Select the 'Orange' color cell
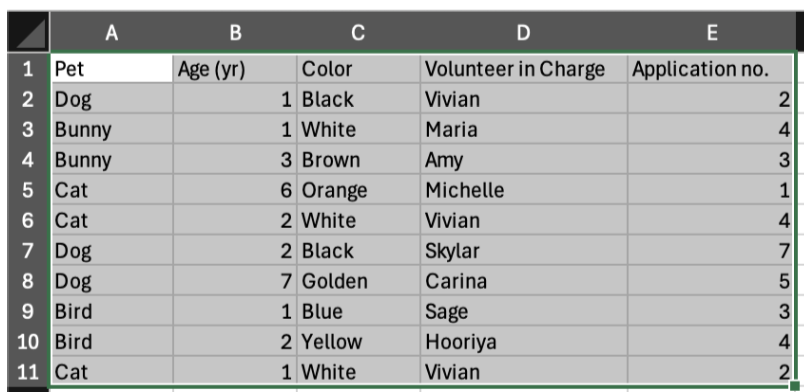Viewport: 804px width, 392px height. click(358, 190)
